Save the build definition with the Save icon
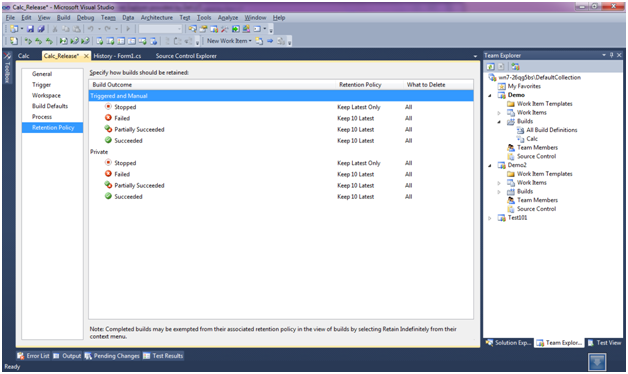This screenshot has height=374, width=628. 30,29
